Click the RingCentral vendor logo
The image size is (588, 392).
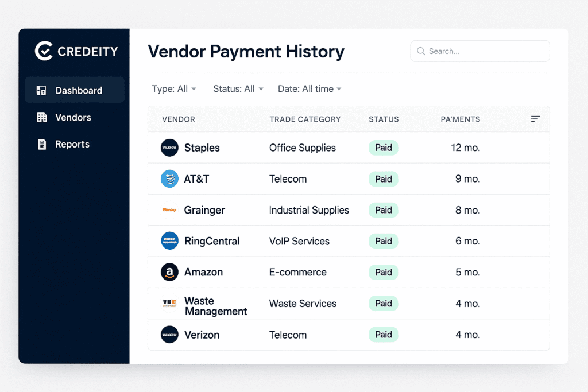(x=169, y=241)
